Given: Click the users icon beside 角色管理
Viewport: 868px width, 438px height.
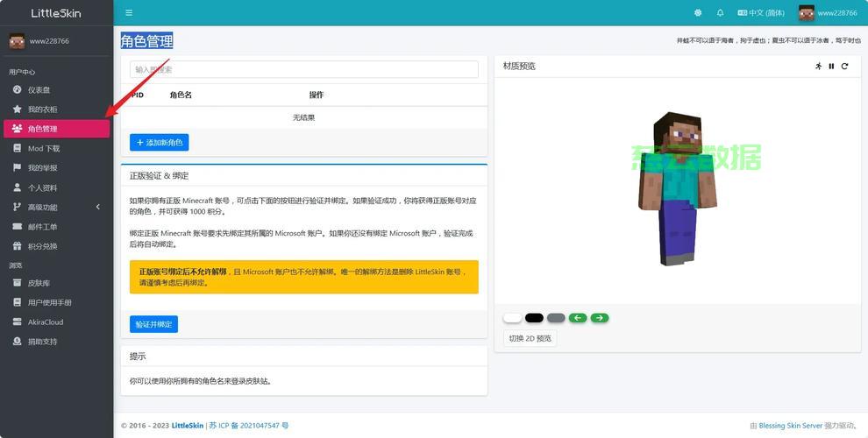Looking at the screenshot, I should point(18,129).
